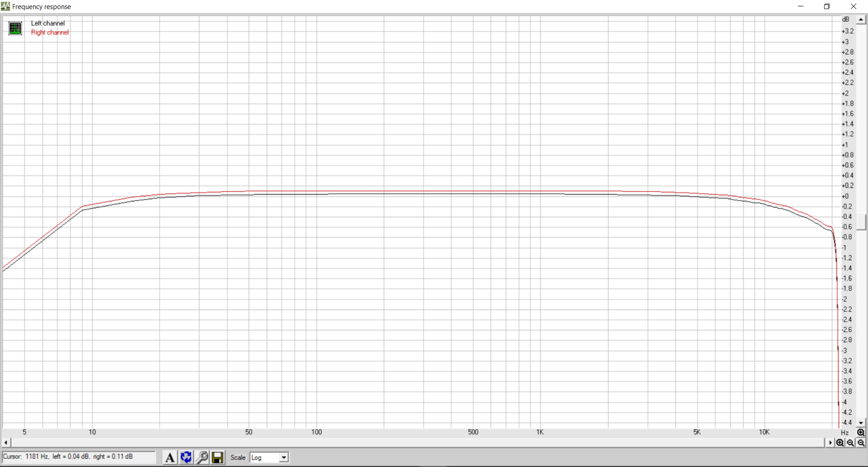Click the graph legend icon
Viewport: 868px width, 467px height.
[15, 28]
